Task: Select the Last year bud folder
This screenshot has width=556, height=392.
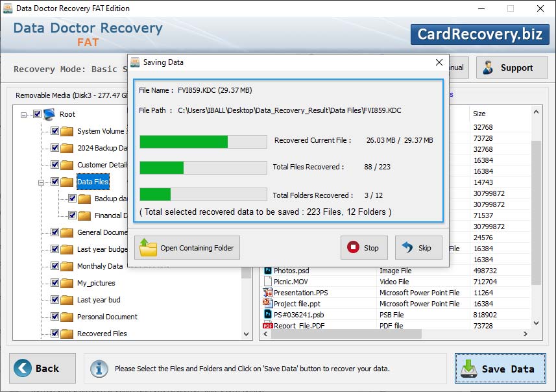Action: (99, 300)
